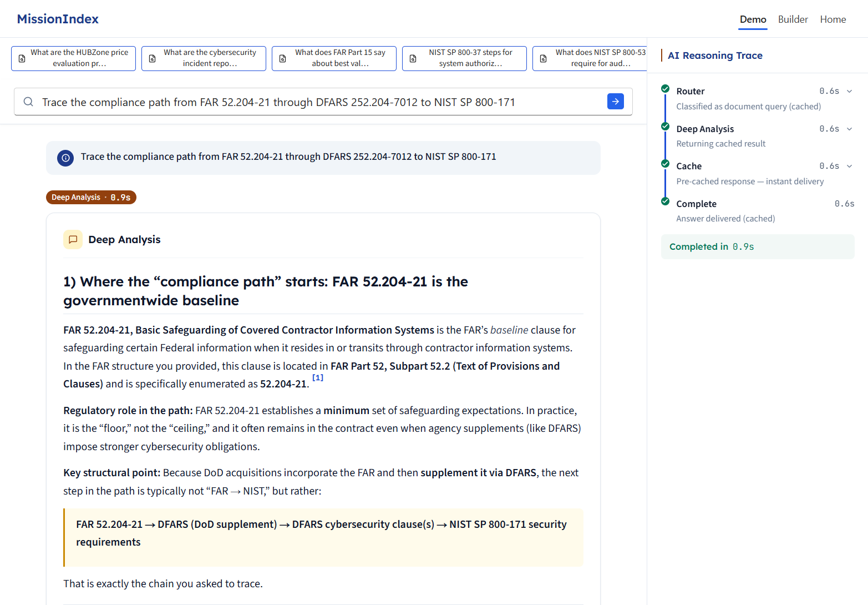Click inside the compliance path query field

pyautogui.click(x=311, y=102)
